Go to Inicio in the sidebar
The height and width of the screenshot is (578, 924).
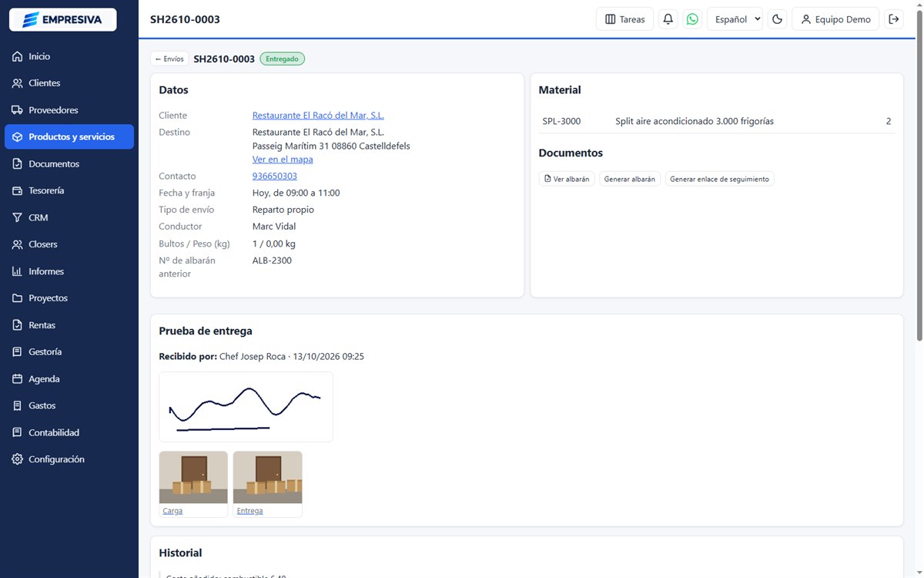(69, 56)
